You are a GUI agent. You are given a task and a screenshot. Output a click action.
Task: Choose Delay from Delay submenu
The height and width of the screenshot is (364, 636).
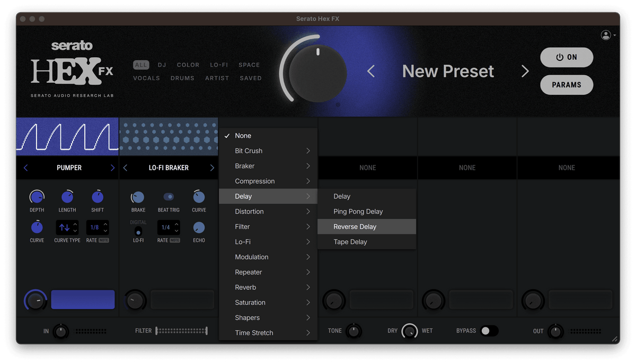click(367, 197)
